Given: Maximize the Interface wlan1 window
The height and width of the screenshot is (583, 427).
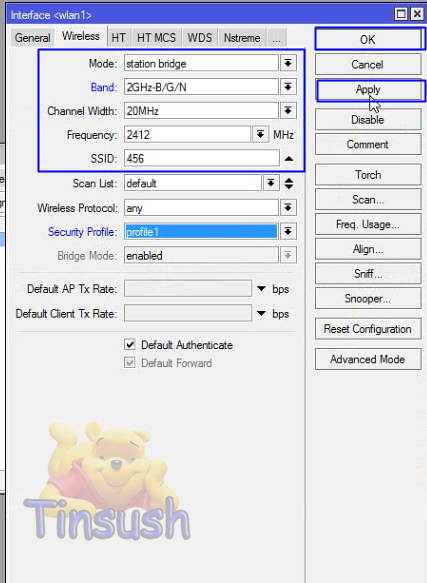Looking at the screenshot, I should coord(401,14).
